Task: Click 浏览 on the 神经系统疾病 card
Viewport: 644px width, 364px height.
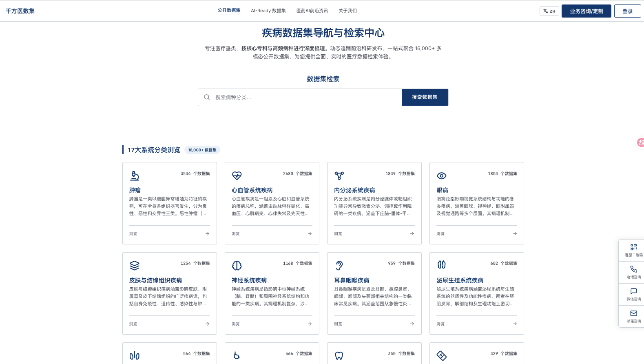Action: tap(236, 324)
